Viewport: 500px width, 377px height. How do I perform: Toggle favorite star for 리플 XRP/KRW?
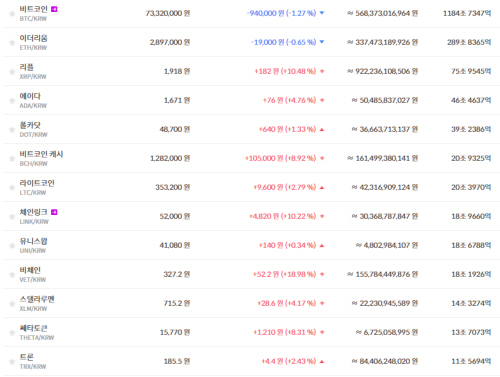tap(12, 72)
